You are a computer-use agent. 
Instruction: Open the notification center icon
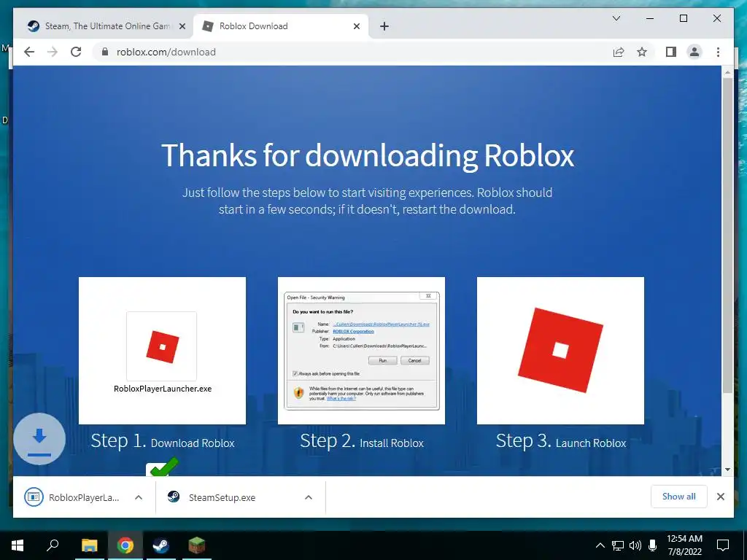[723, 545]
